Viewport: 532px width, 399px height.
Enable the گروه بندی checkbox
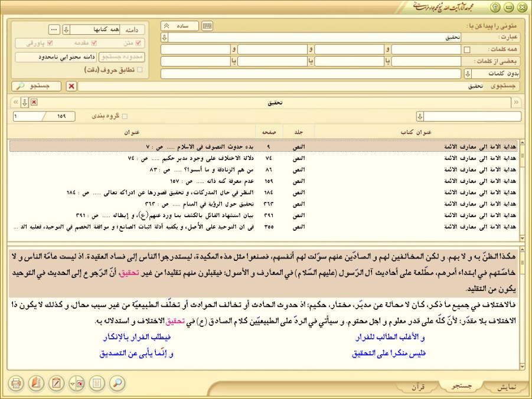[125, 116]
